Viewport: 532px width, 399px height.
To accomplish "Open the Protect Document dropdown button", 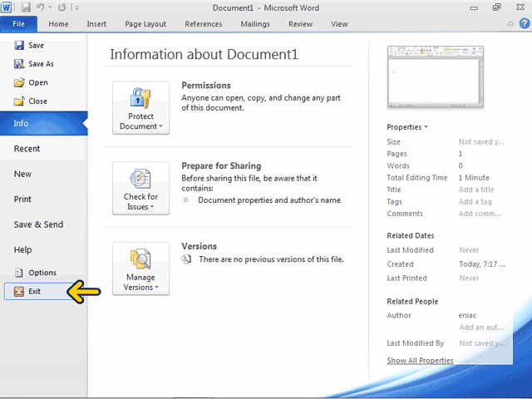I will [140, 107].
